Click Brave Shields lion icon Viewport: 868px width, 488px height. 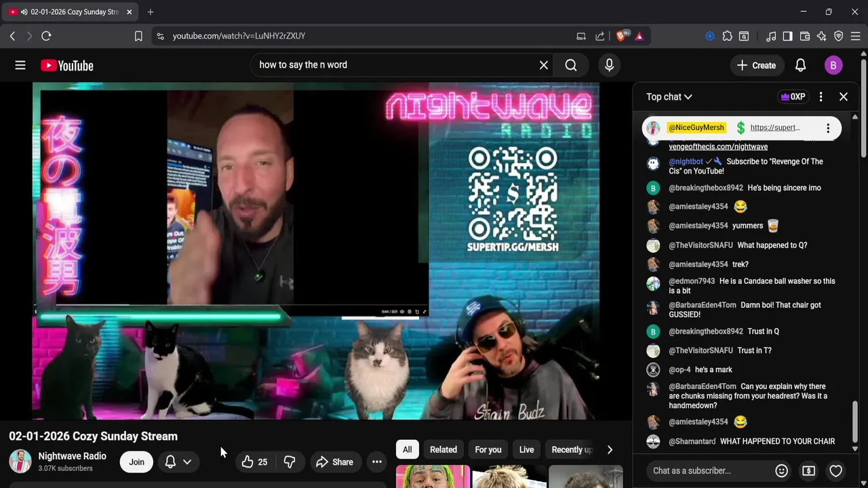click(x=622, y=36)
